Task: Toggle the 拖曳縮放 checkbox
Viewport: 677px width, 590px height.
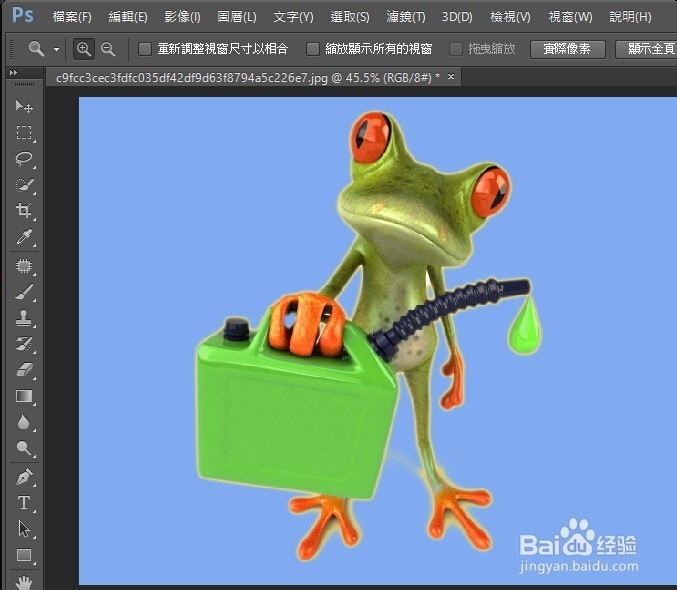Action: pyautogui.click(x=456, y=49)
